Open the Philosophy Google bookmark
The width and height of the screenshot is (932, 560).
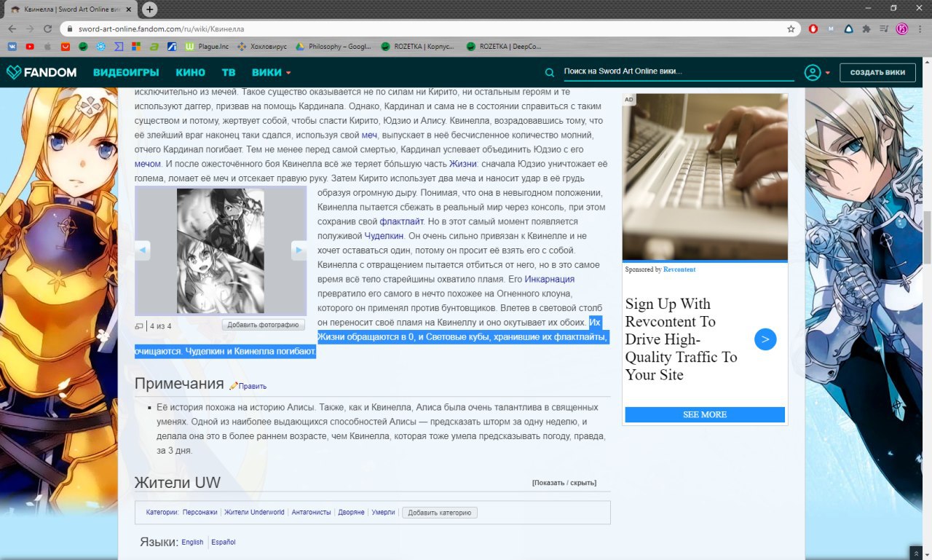point(333,47)
